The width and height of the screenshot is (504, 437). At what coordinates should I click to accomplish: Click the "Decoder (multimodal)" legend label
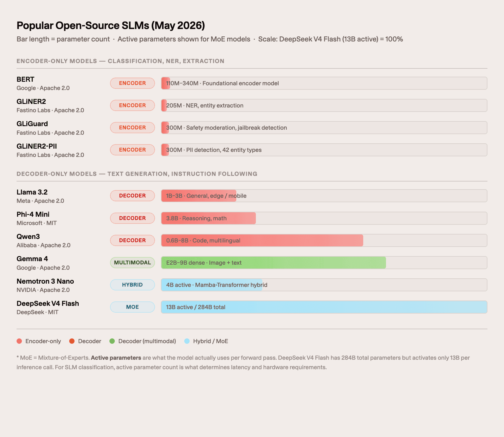tap(147, 341)
